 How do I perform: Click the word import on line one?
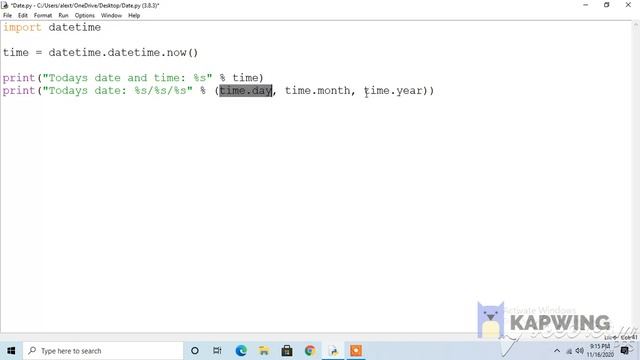pos(22,27)
